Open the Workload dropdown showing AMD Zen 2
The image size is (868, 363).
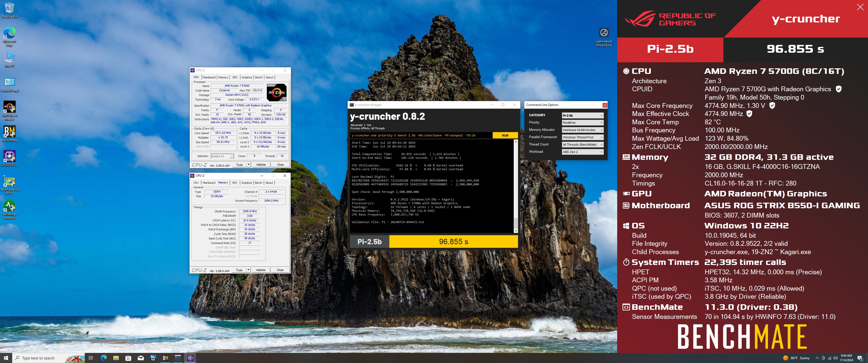(582, 152)
